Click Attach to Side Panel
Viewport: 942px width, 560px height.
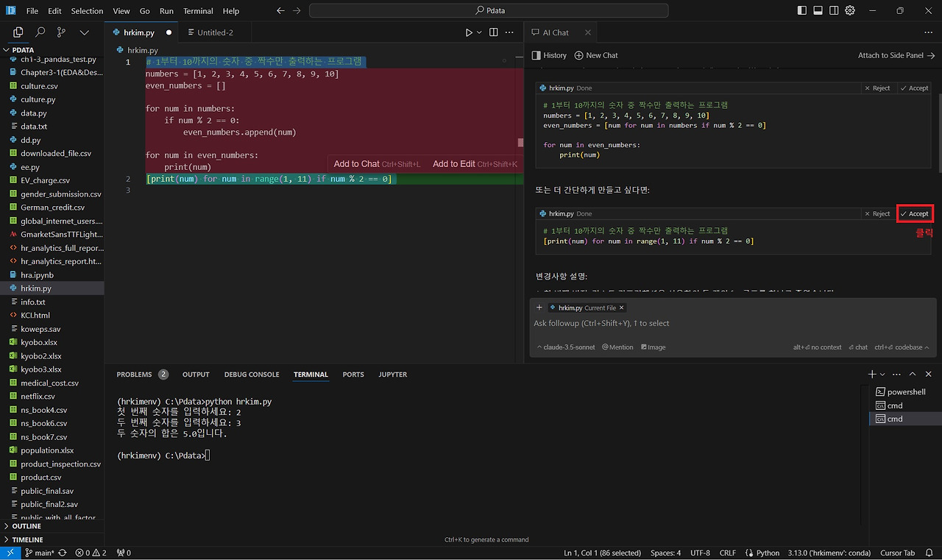(x=896, y=55)
